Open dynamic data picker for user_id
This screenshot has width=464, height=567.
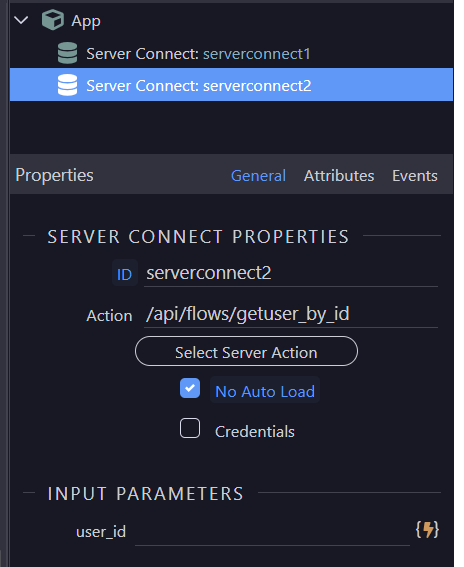pos(427,530)
